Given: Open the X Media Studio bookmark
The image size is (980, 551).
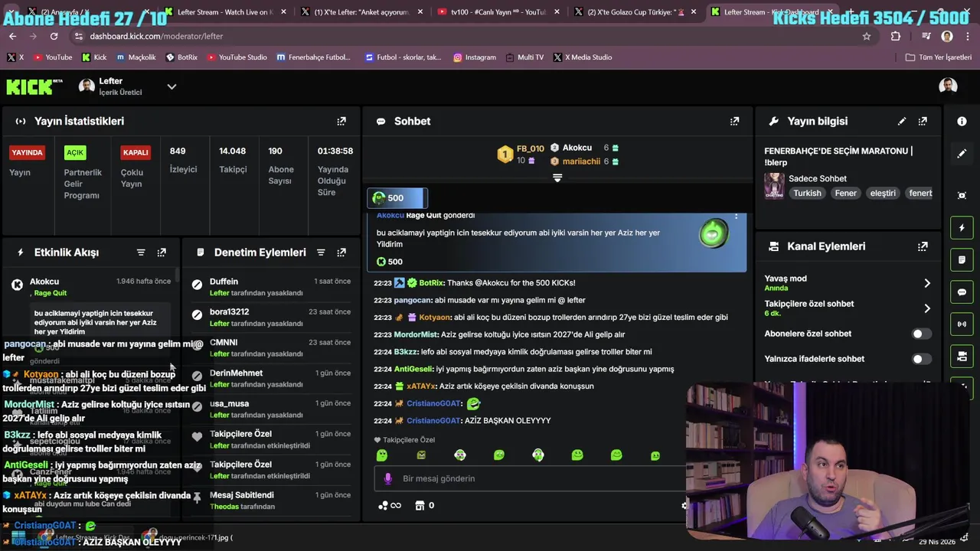Looking at the screenshot, I should [x=582, y=57].
